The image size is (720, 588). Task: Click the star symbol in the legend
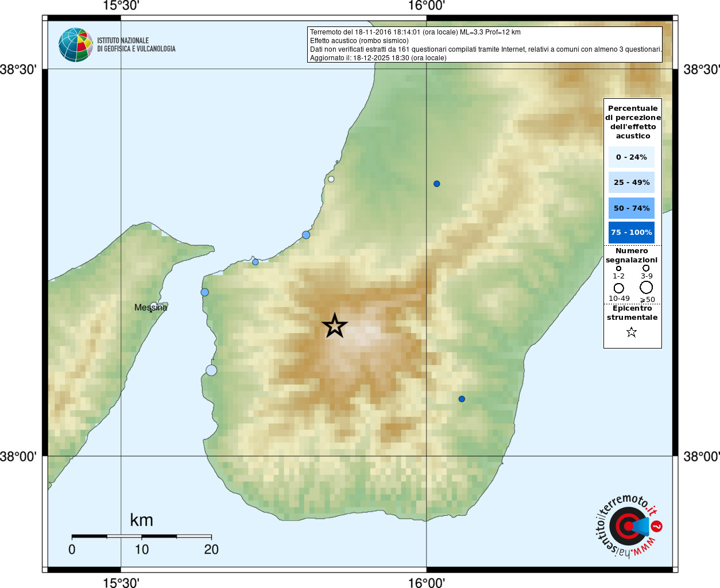pos(632,332)
